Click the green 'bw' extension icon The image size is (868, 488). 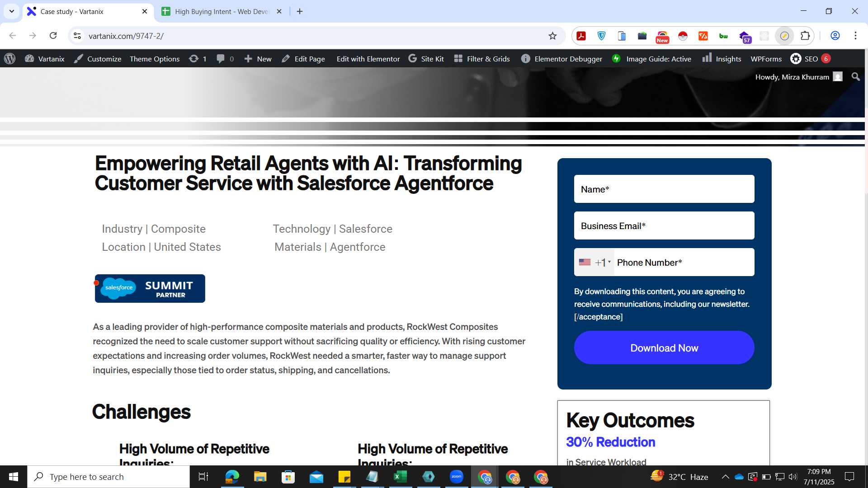point(723,36)
